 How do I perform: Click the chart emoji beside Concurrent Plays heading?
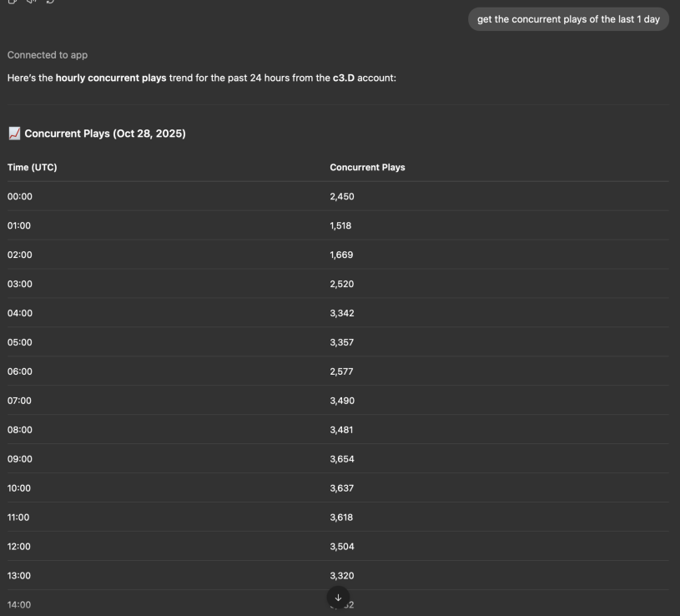click(14, 134)
